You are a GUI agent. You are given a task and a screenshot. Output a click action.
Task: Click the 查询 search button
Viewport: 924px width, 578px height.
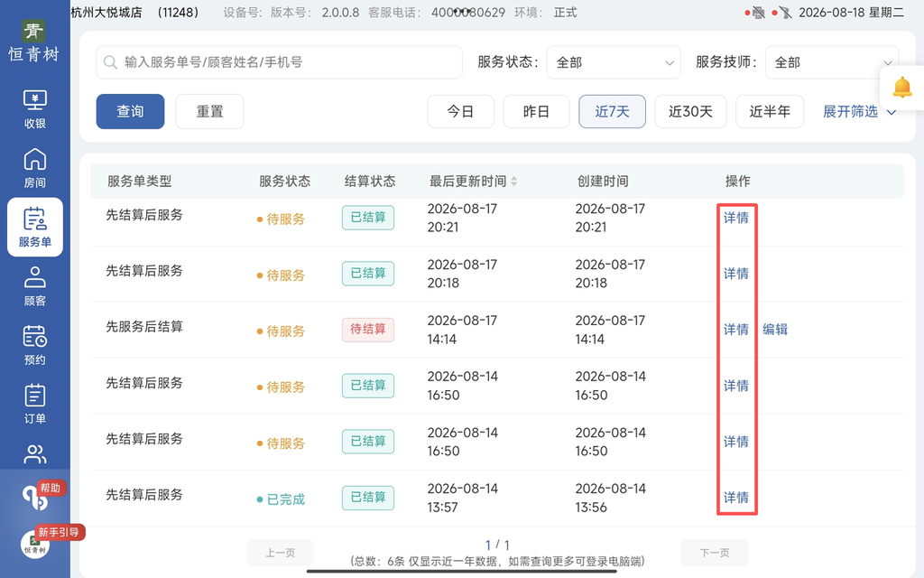click(x=130, y=111)
